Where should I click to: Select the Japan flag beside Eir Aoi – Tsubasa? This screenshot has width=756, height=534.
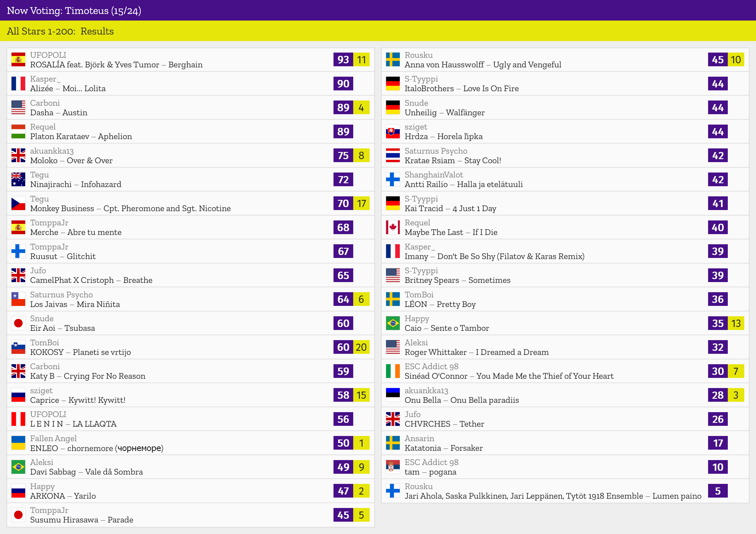[x=18, y=323]
